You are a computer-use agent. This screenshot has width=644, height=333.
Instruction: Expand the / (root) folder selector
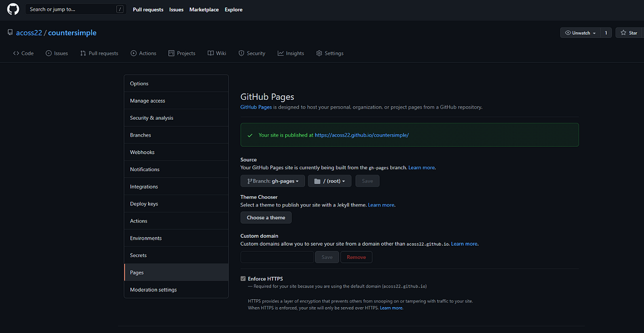[x=330, y=181]
